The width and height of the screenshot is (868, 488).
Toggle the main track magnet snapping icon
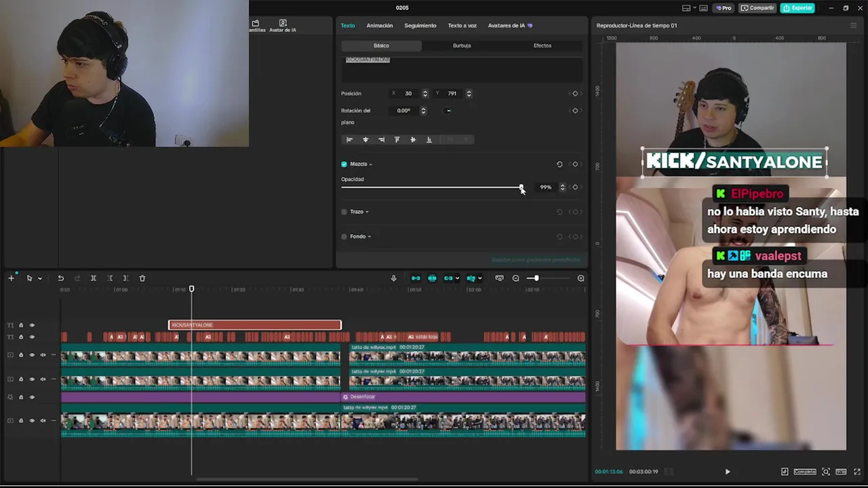416,278
